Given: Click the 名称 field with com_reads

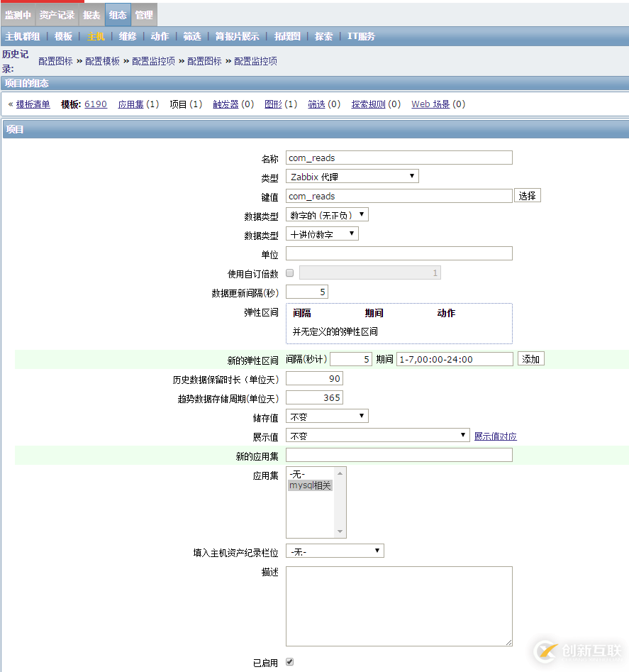Looking at the screenshot, I should [x=399, y=158].
